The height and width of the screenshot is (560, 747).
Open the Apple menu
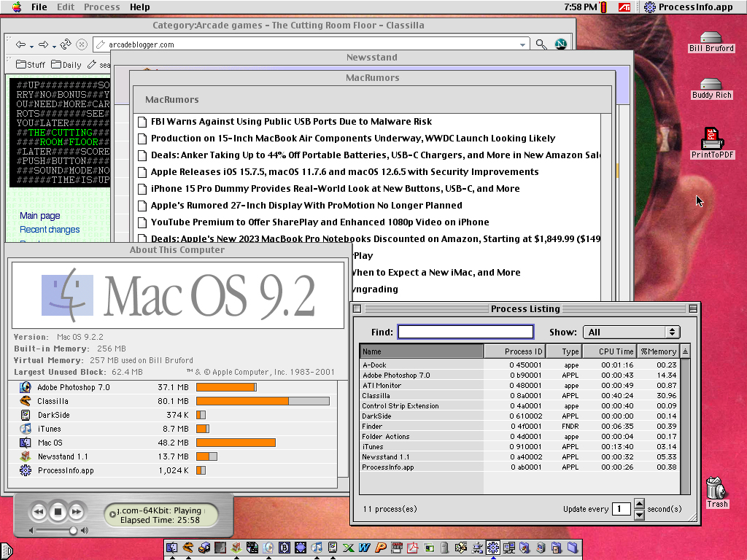(17, 7)
